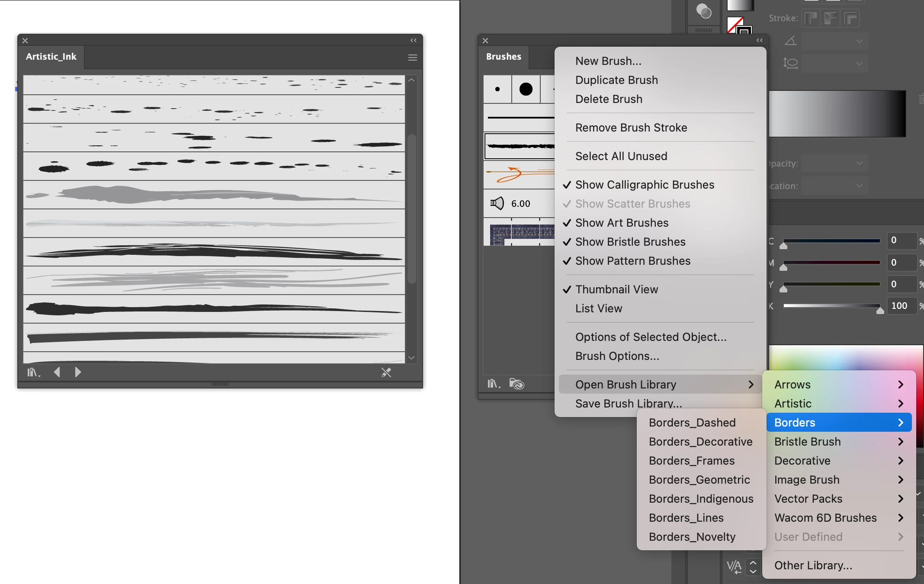Click New Brush... menu entry

pos(608,61)
